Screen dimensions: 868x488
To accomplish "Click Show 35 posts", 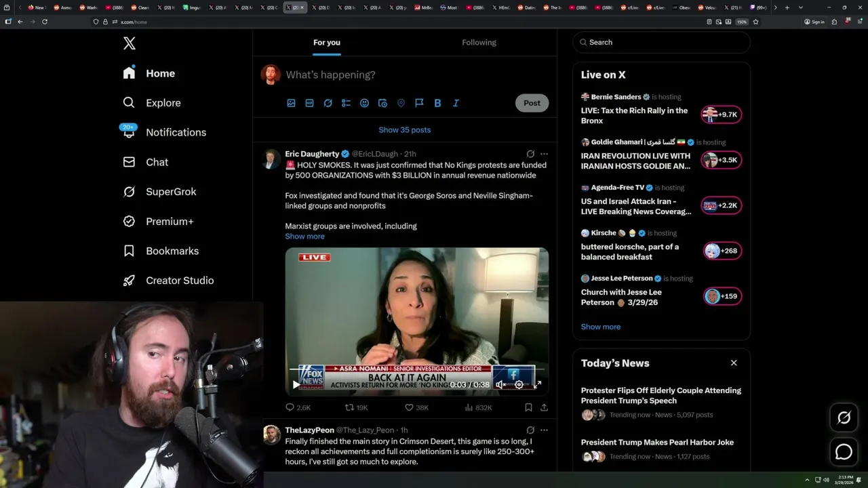I will coord(405,129).
